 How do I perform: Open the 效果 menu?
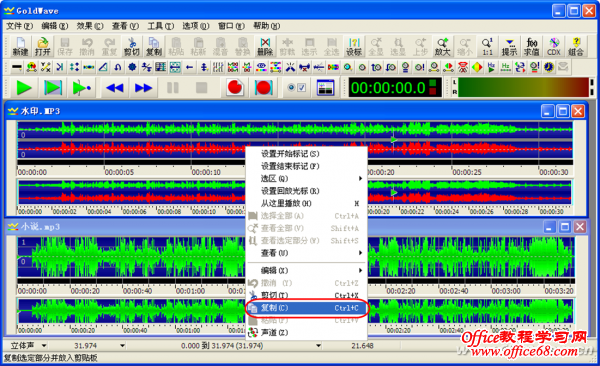90,26
